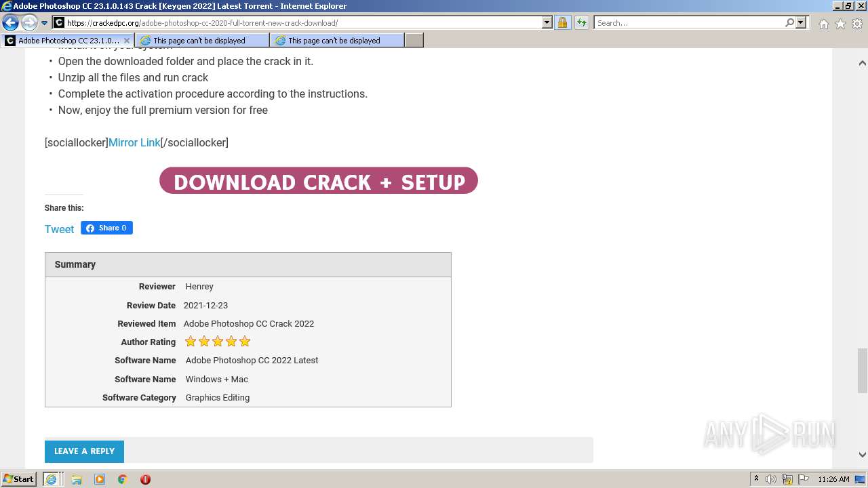Go forward with the browser Forward arrow
Screen dimensions: 868x488
(28, 22)
